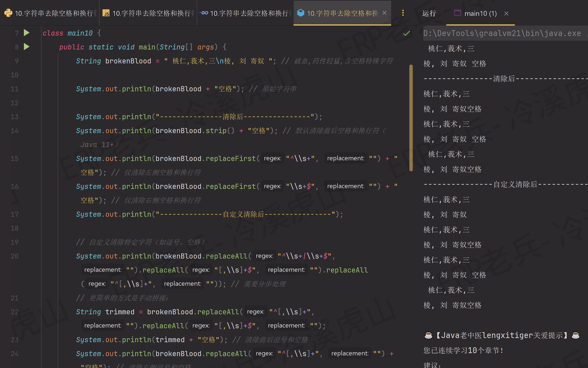Run the main10 class via gutter play arrow

pyautogui.click(x=26, y=33)
